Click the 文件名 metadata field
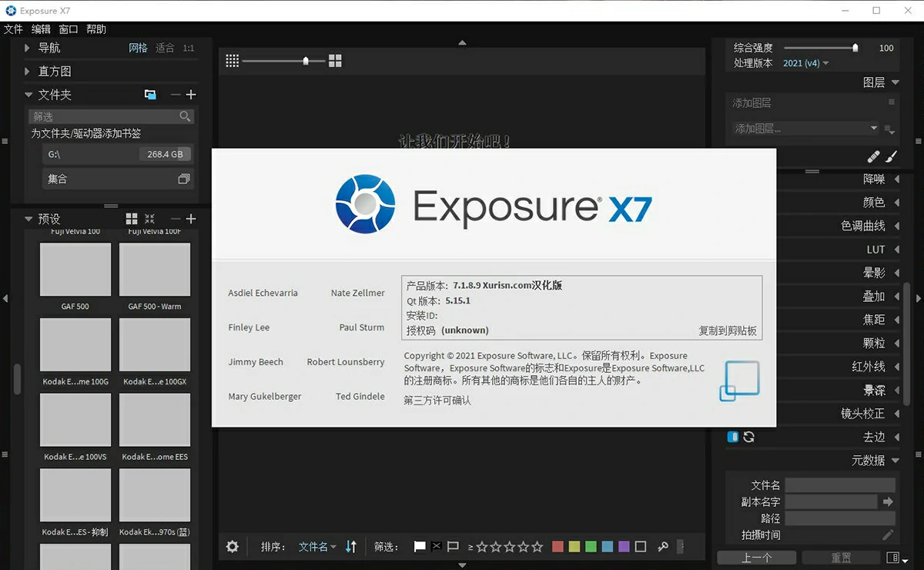 840,485
